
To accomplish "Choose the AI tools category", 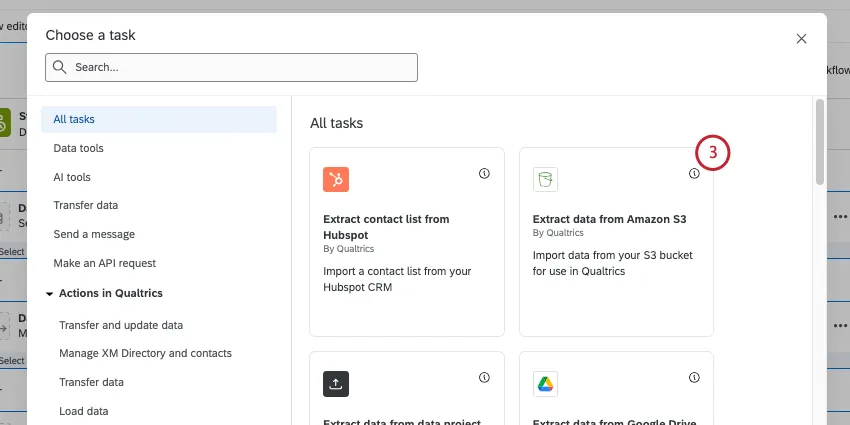I will click(x=72, y=177).
